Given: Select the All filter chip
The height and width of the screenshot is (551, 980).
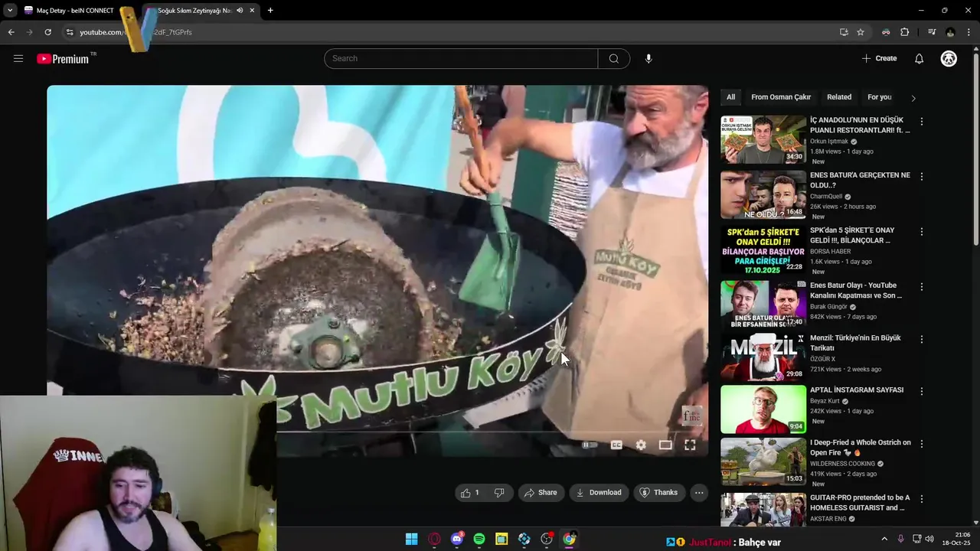Looking at the screenshot, I should pos(730,97).
